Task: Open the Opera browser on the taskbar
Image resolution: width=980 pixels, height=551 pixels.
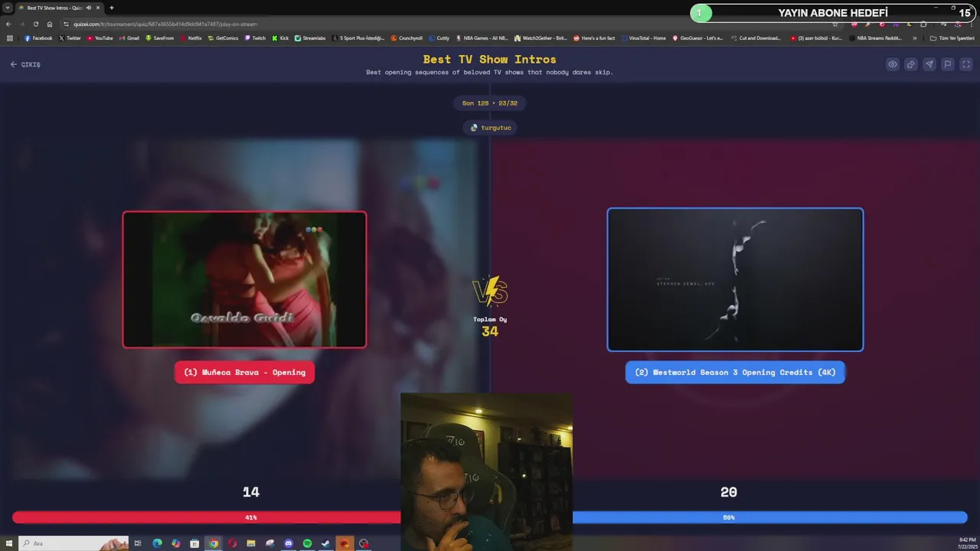Action: (x=232, y=543)
